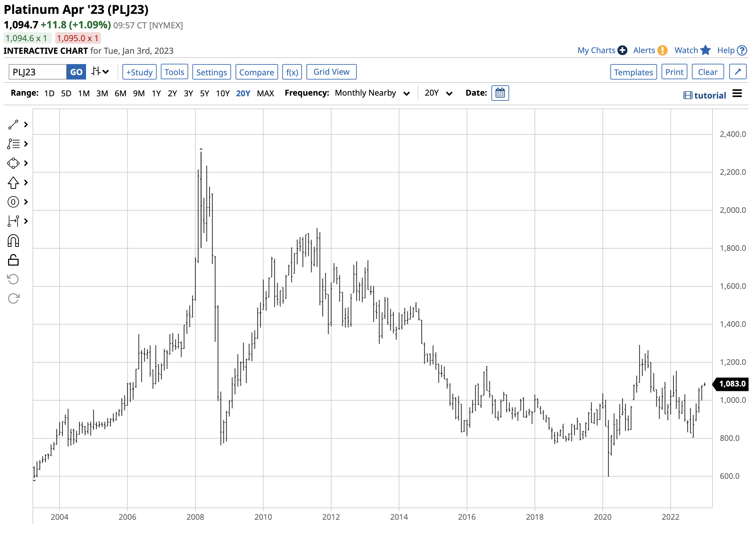Click the +Study button
This screenshot has height=541, width=756.
click(140, 72)
